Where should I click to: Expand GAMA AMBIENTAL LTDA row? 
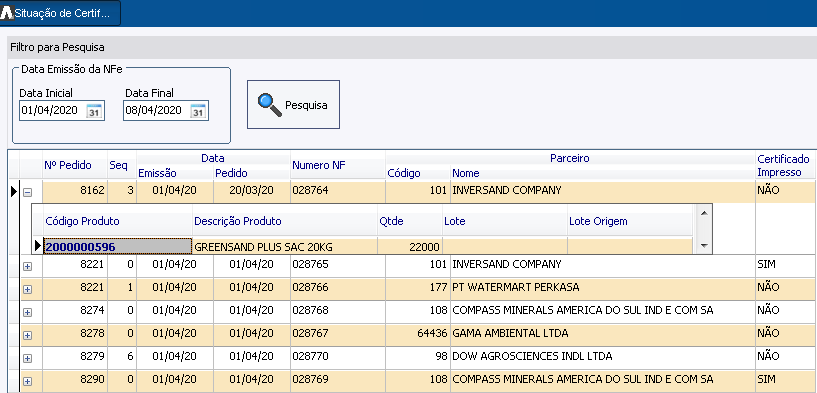pos(28,335)
